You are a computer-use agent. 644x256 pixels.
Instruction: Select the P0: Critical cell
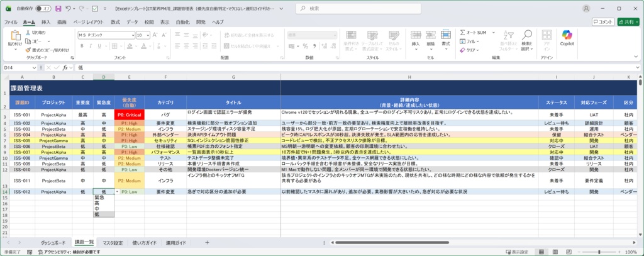pyautogui.click(x=129, y=114)
